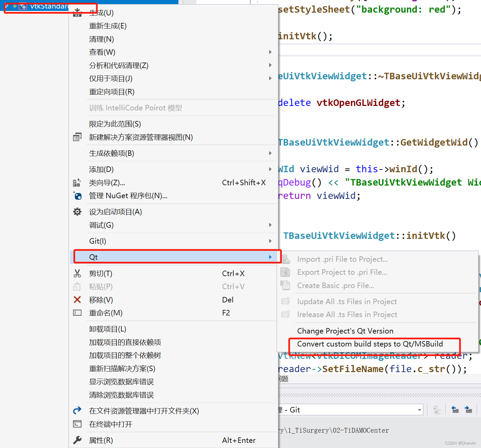This screenshot has height=448, width=481.
Task: Click the NuGet package manager icon
Action: click(x=78, y=196)
